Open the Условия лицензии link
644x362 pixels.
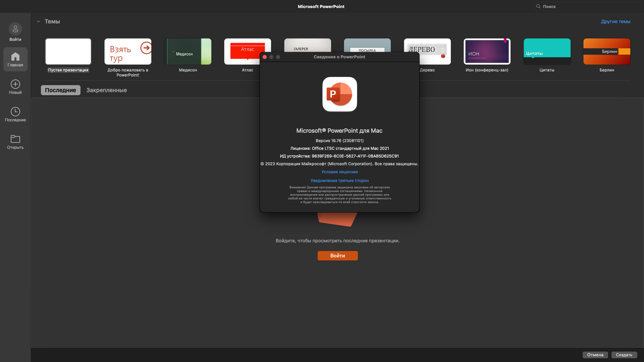(339, 172)
